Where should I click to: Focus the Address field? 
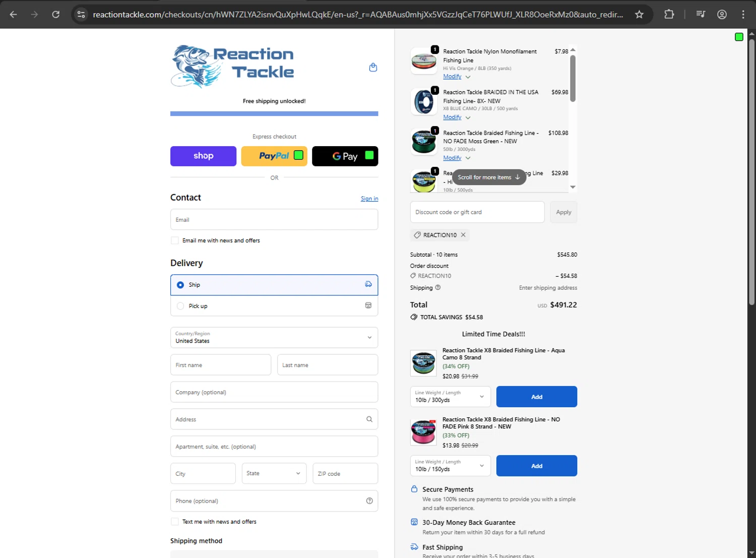click(274, 419)
